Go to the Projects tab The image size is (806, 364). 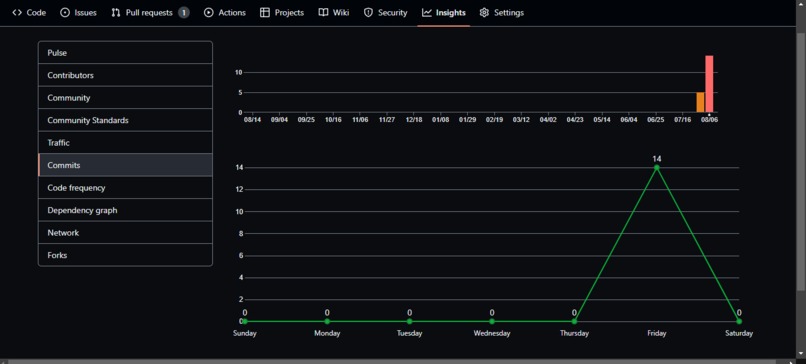282,13
